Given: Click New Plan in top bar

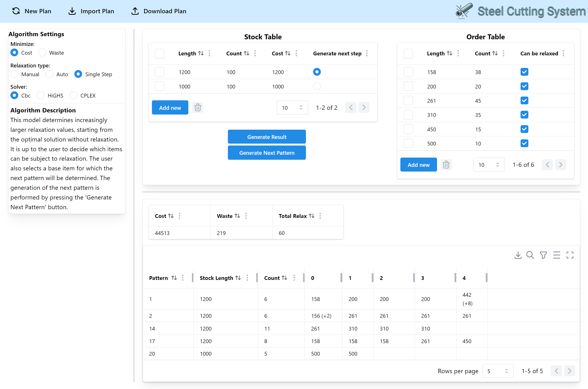Looking at the screenshot, I should click(x=32, y=11).
